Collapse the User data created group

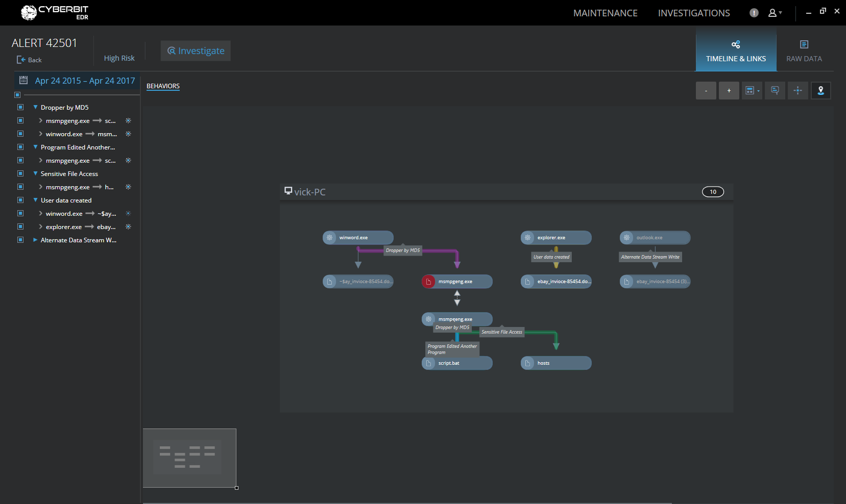35,200
